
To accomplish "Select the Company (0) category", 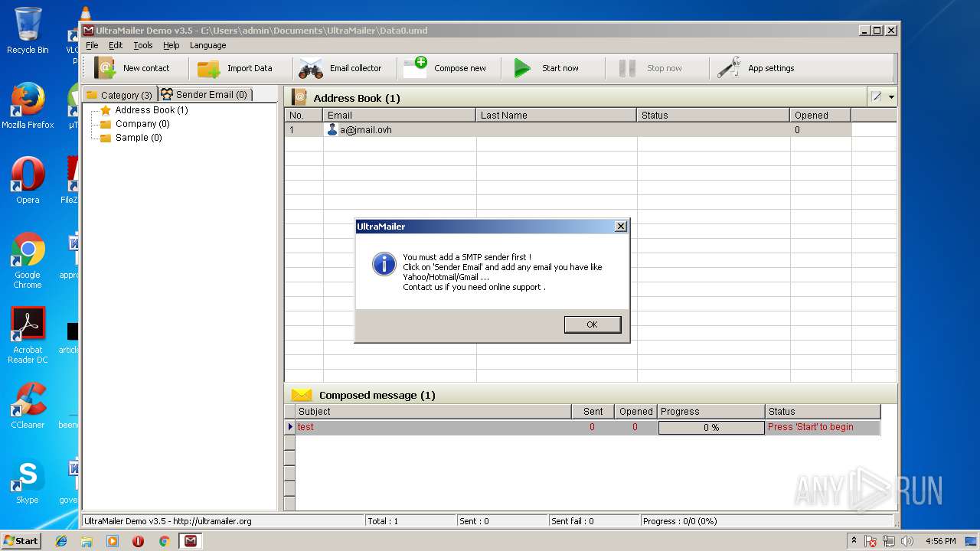I will pyautogui.click(x=135, y=124).
